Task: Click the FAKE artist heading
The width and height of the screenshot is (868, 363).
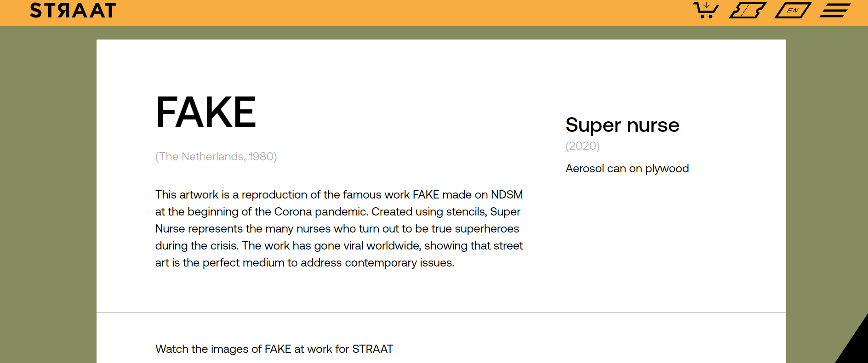Action: tap(206, 112)
